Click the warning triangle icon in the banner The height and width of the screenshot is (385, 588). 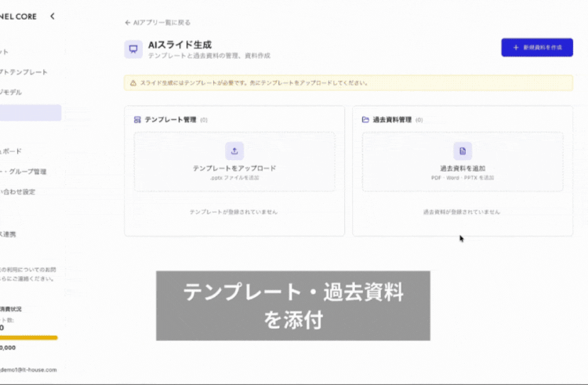click(133, 83)
